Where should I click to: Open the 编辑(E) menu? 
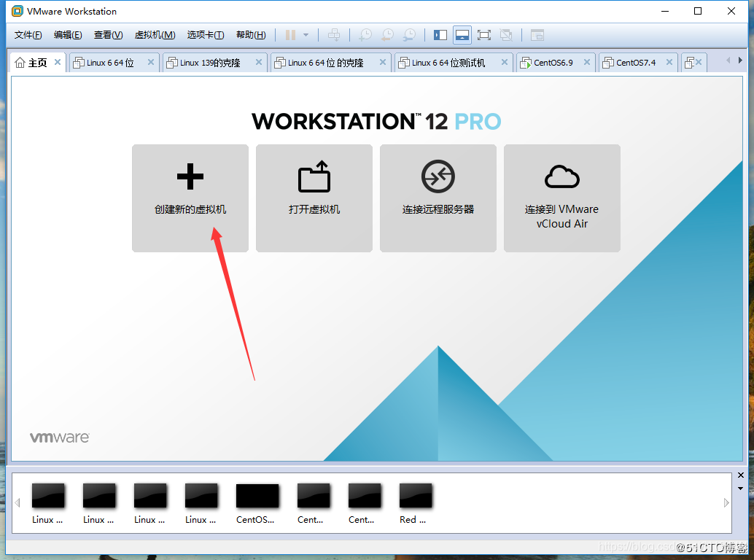pos(68,34)
